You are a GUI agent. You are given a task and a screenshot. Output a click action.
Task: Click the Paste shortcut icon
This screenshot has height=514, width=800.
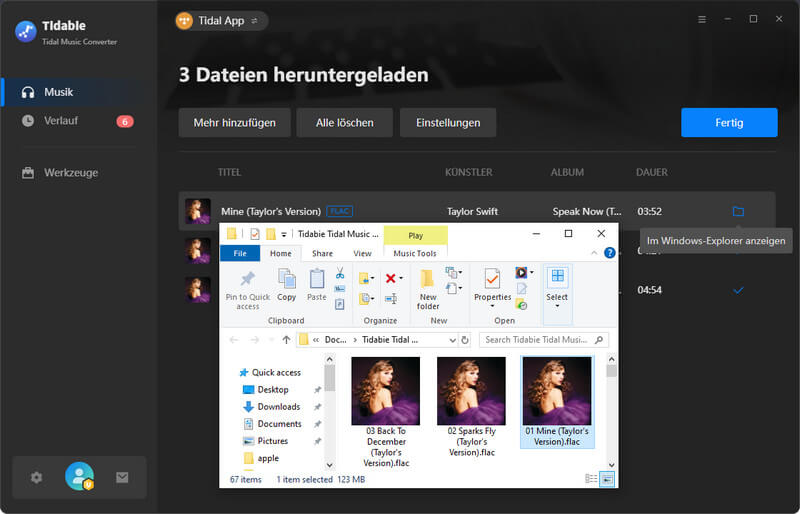pyautogui.click(x=340, y=304)
